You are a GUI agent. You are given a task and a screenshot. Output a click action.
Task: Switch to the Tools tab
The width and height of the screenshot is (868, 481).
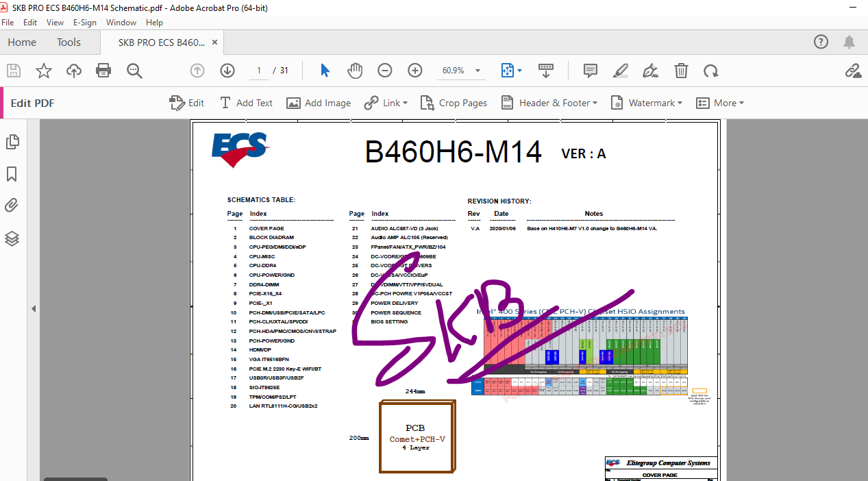[x=69, y=42]
